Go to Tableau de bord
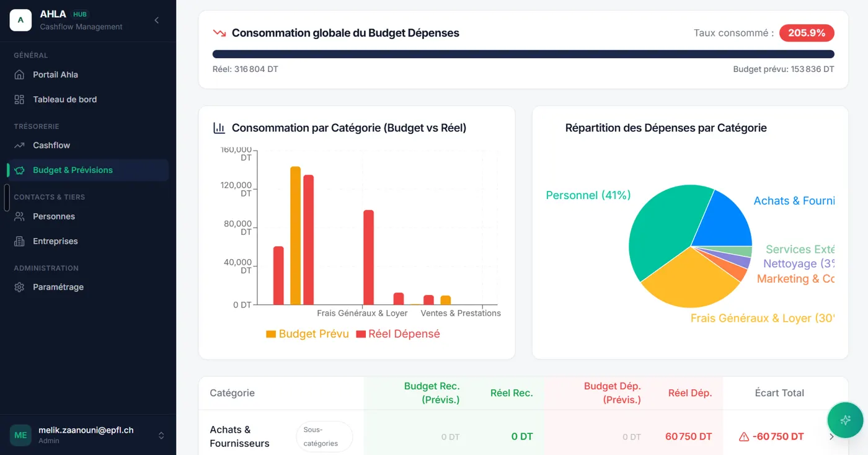Image resolution: width=868 pixels, height=455 pixels. coord(88,99)
